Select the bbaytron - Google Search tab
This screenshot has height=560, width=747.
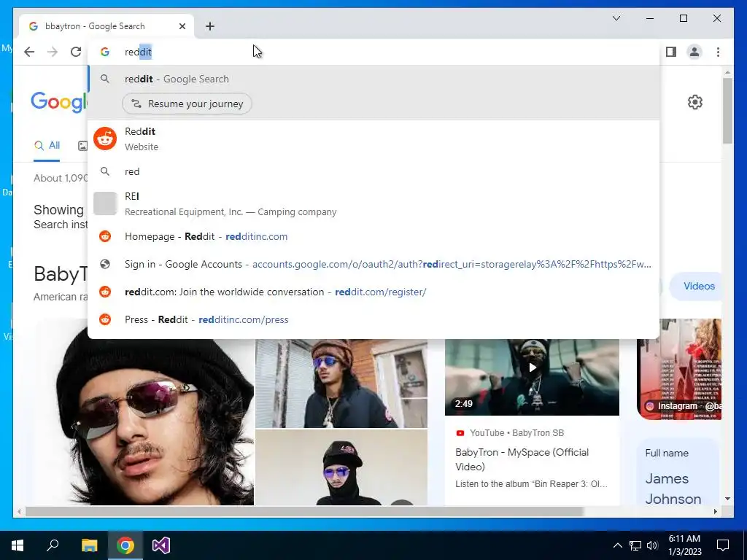coord(107,26)
